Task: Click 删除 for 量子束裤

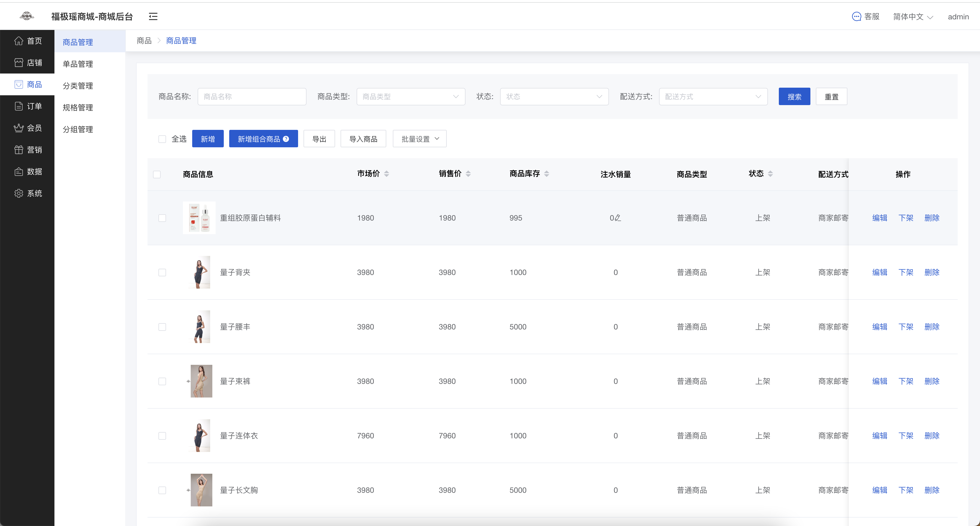Action: 932,381
